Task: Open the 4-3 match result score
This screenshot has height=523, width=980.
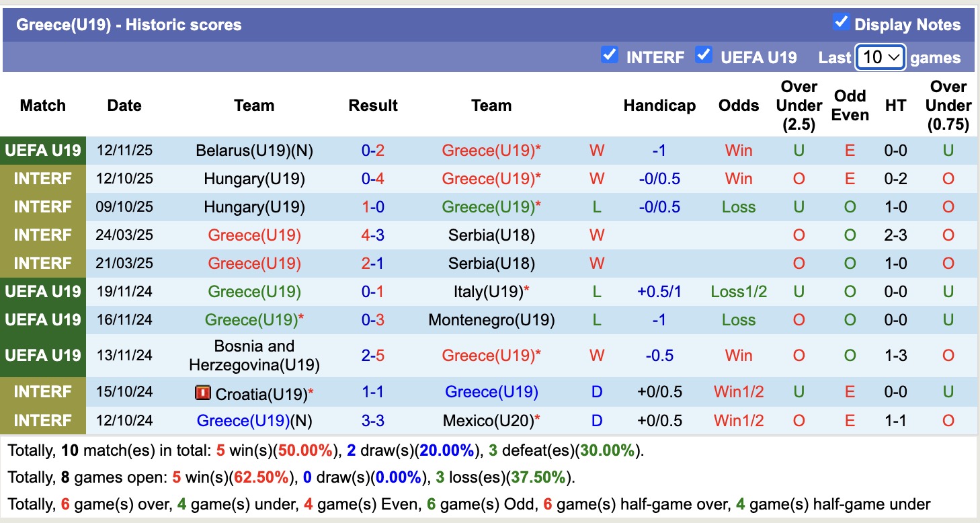Action: tap(373, 235)
